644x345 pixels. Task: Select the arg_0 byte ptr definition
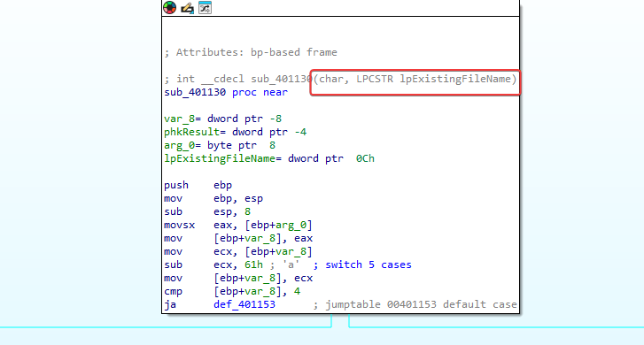(220, 145)
